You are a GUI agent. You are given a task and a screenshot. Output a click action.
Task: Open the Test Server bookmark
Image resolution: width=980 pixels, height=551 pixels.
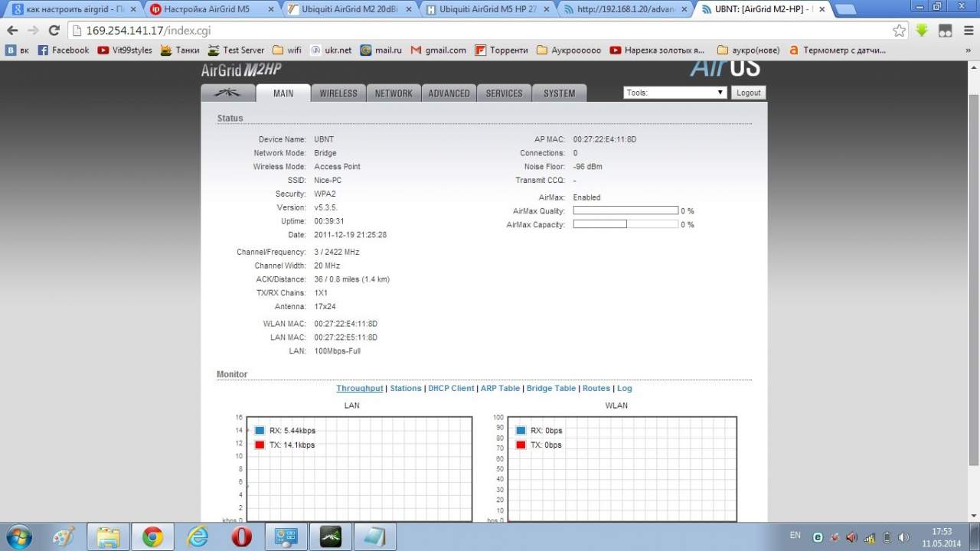pyautogui.click(x=236, y=51)
